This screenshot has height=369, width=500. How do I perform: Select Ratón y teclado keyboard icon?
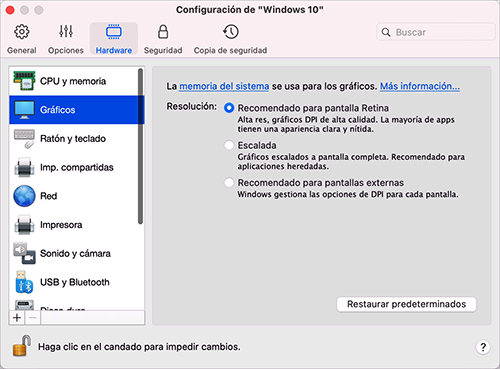(24, 139)
